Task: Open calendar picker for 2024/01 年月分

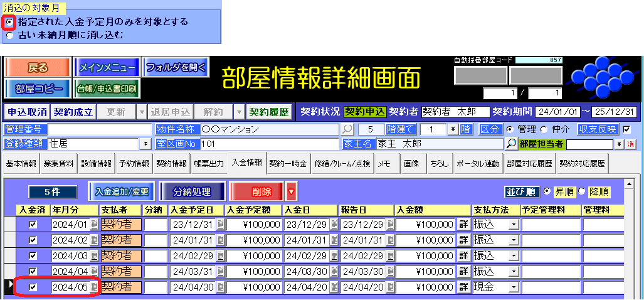Action: pyautogui.click(x=95, y=225)
